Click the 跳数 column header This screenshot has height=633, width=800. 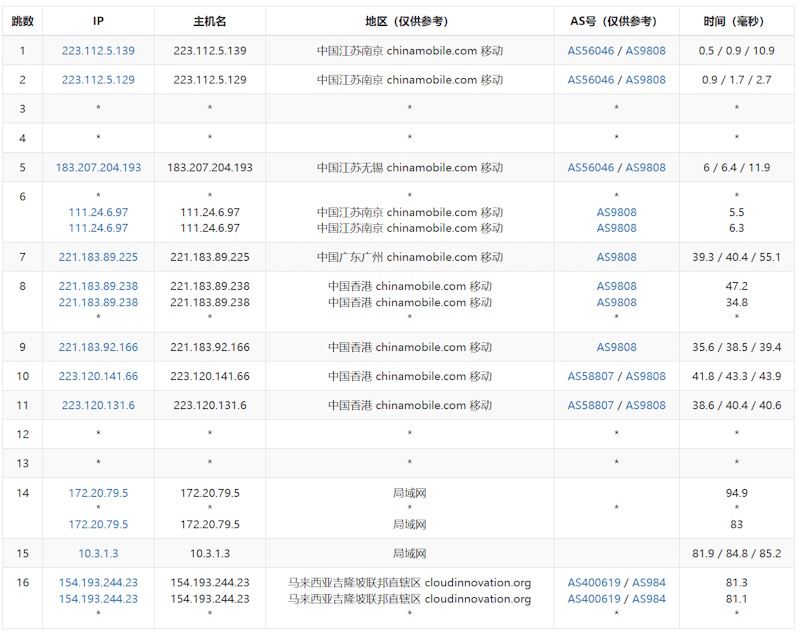pyautogui.click(x=22, y=21)
